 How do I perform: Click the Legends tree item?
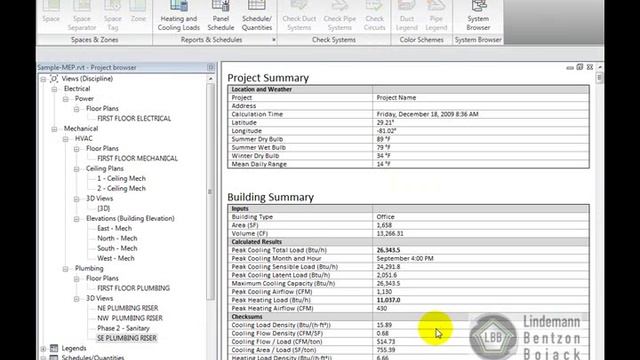tap(74, 348)
